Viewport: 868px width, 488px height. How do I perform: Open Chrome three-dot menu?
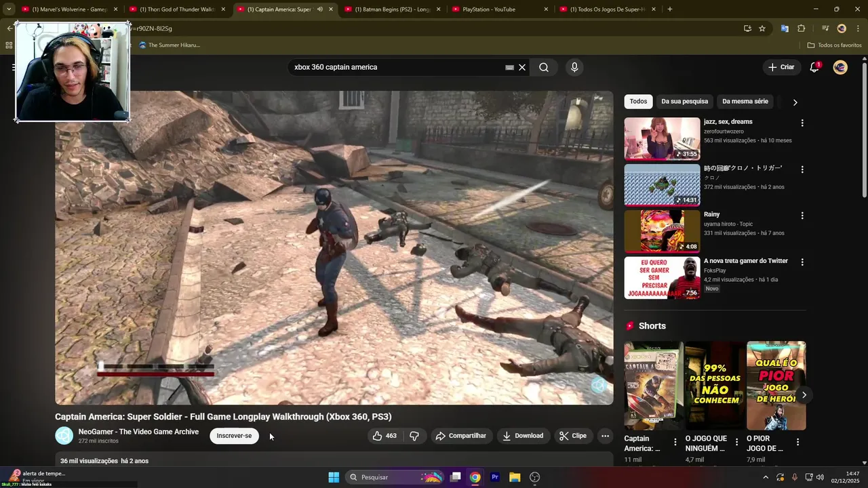[x=858, y=28]
